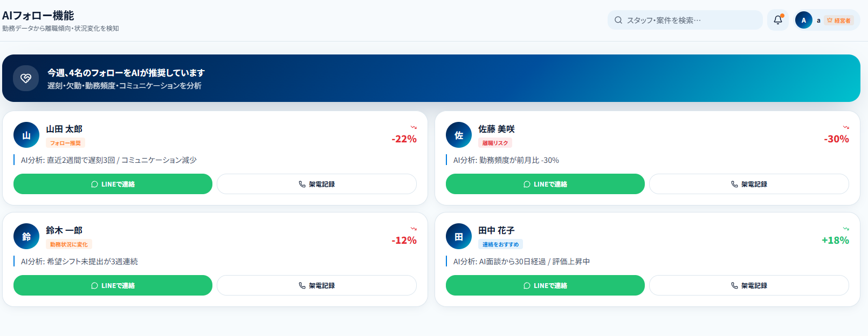Record call for 佐藤 美咲 (架電記録)
Image resolution: width=868 pixels, height=336 pixels.
pos(749,184)
